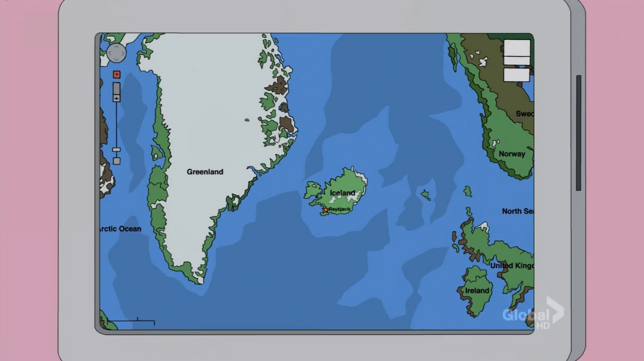The image size is (644, 361).
Task: Click the top white map button
Action: pyautogui.click(x=517, y=47)
